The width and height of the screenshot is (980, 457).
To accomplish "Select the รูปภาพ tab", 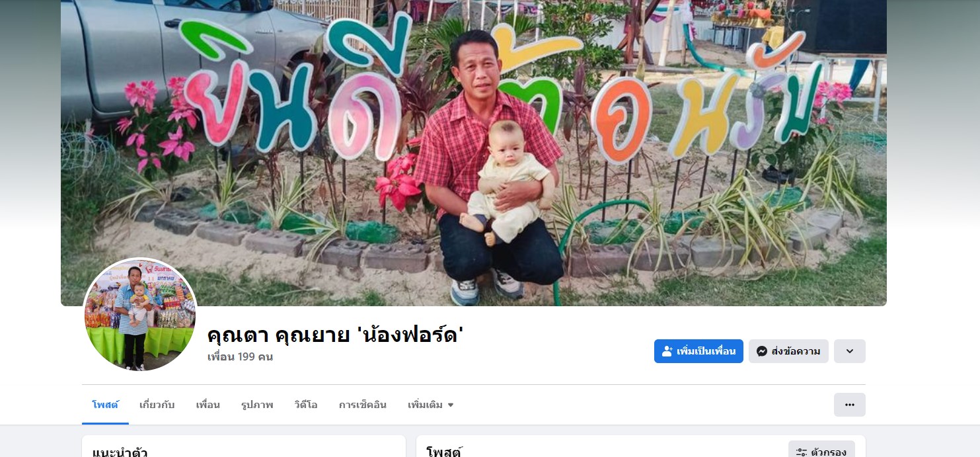I will 257,405.
